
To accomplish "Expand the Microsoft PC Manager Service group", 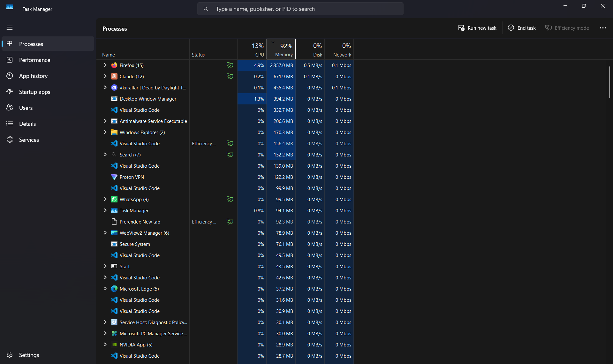I will [x=105, y=333].
